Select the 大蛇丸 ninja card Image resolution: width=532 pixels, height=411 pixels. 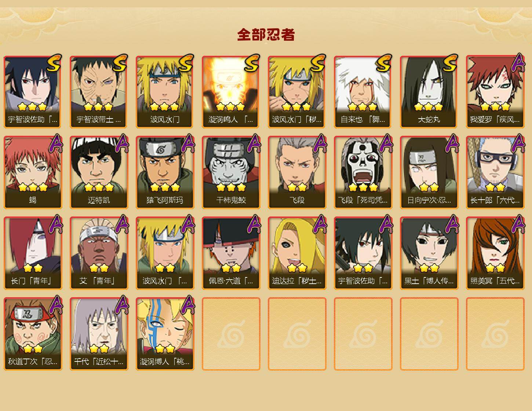429,92
